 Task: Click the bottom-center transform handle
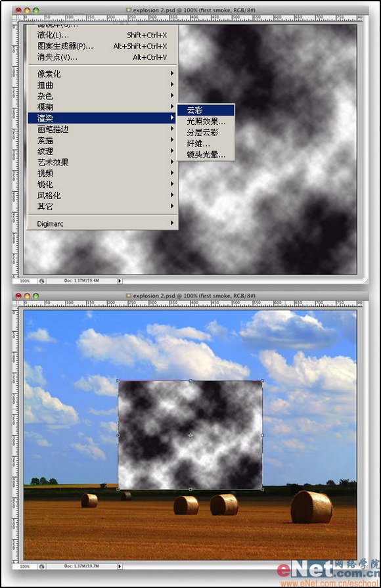click(190, 489)
